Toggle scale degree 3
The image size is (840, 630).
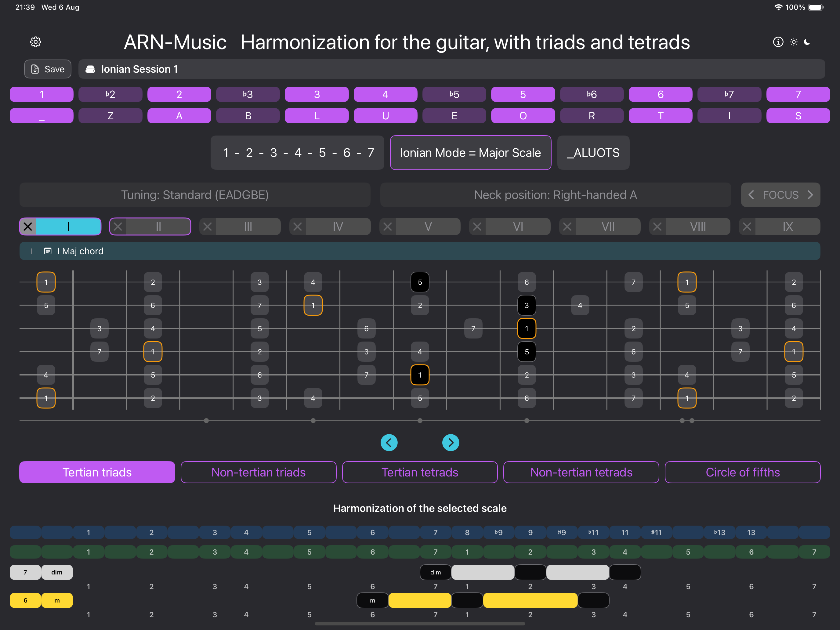pyautogui.click(x=317, y=94)
